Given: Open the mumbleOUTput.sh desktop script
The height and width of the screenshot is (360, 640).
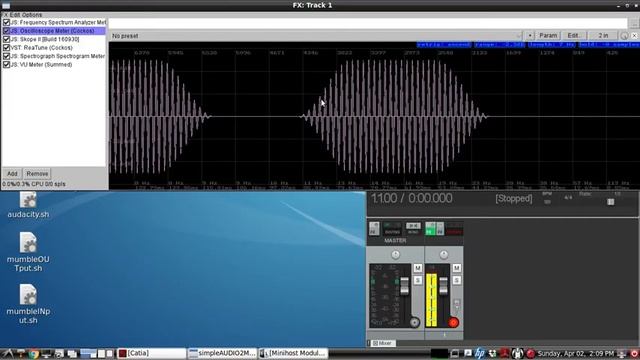Looking at the screenshot, I should coord(28,252).
